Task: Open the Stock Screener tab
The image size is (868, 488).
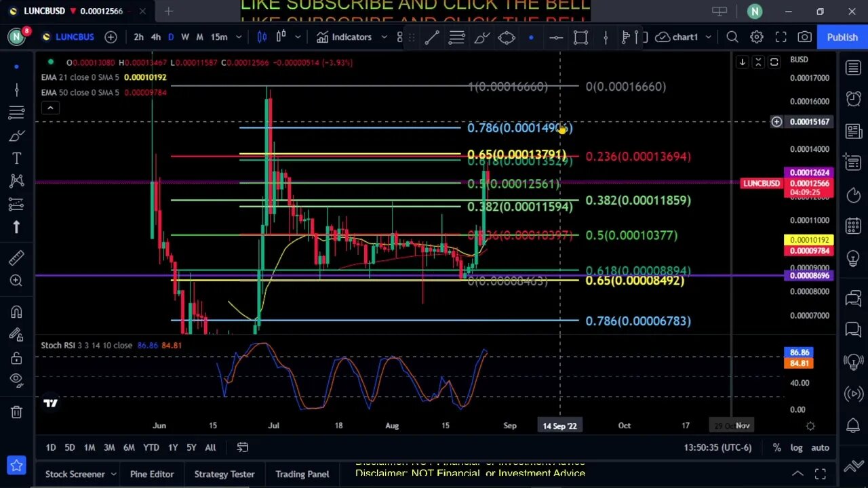Action: point(75,474)
